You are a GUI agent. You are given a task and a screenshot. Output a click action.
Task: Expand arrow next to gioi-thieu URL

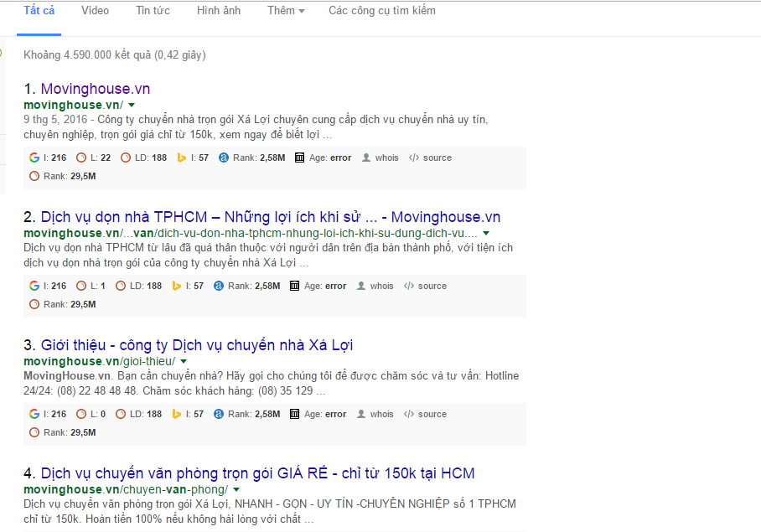coord(184,361)
